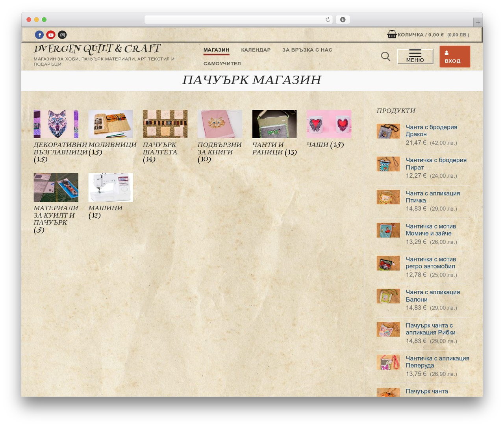Open the YouTube social icon
The width and height of the screenshot is (504, 427).
[51, 35]
